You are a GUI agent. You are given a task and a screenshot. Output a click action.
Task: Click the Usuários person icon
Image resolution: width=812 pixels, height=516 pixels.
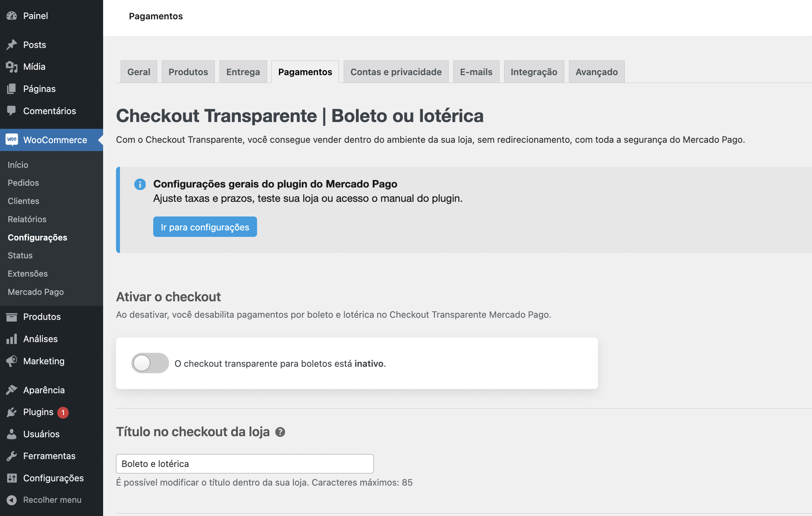pyautogui.click(x=12, y=434)
